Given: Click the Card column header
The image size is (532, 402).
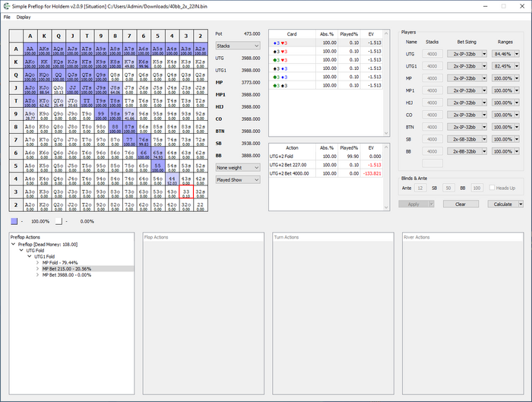Looking at the screenshot, I should click(292, 34).
